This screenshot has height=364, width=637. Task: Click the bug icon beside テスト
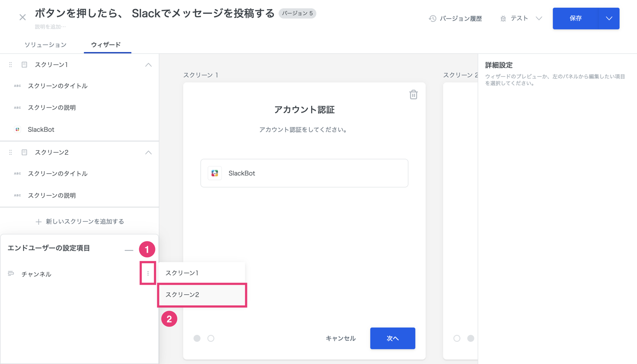503,19
